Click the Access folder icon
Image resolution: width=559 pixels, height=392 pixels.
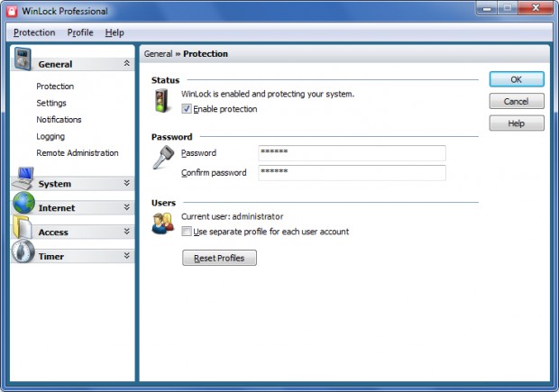pos(23,227)
